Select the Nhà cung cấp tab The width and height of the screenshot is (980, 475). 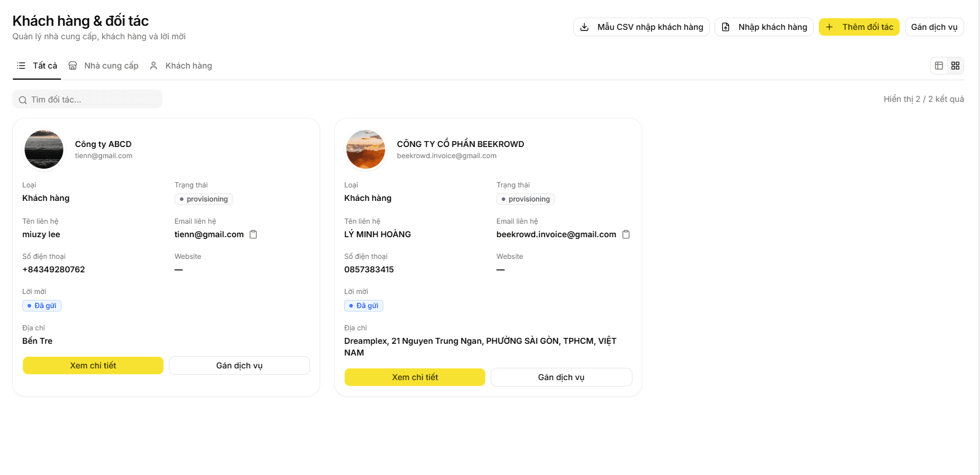coord(104,66)
